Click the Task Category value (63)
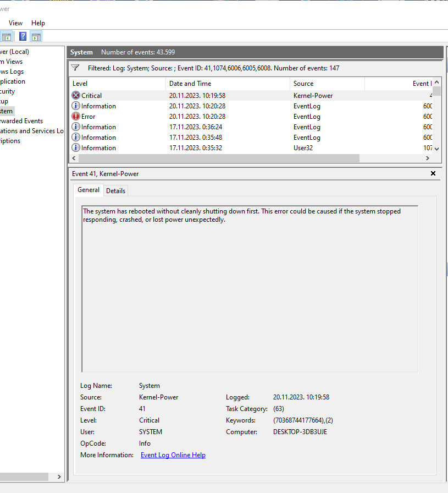 coord(279,409)
